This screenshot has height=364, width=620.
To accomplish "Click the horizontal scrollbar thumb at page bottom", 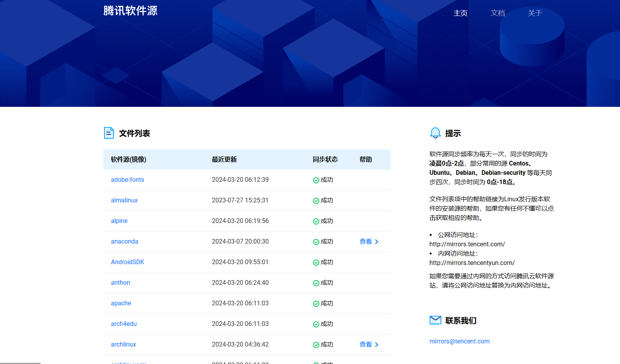I will coord(20,363).
